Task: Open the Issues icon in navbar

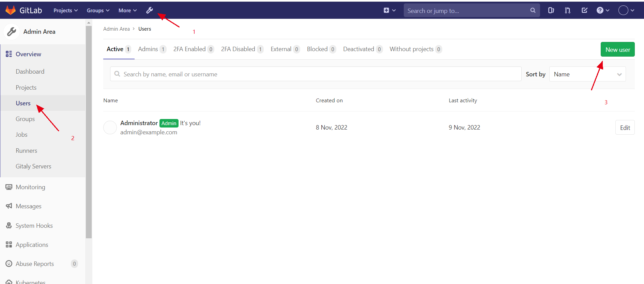Action: click(551, 11)
